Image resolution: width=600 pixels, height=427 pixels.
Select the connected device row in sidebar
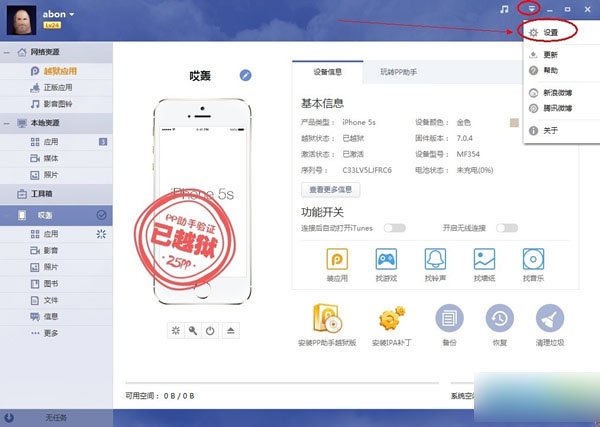tap(56, 215)
